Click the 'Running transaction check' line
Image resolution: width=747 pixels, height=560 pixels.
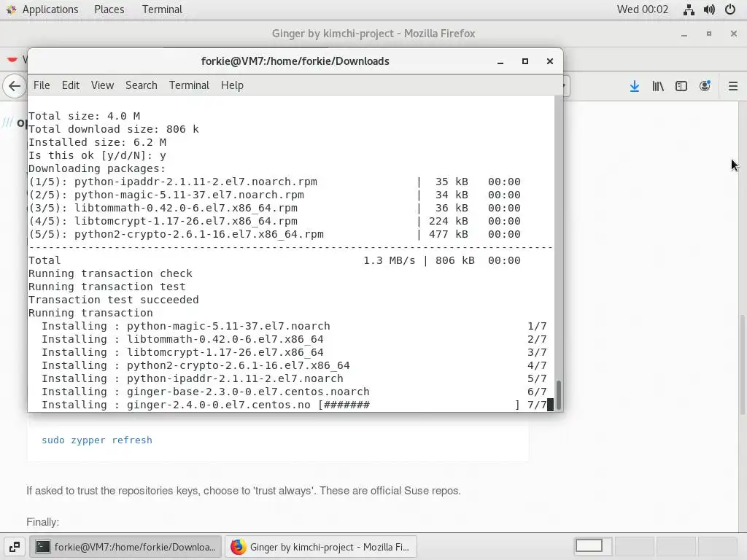pyautogui.click(x=110, y=273)
